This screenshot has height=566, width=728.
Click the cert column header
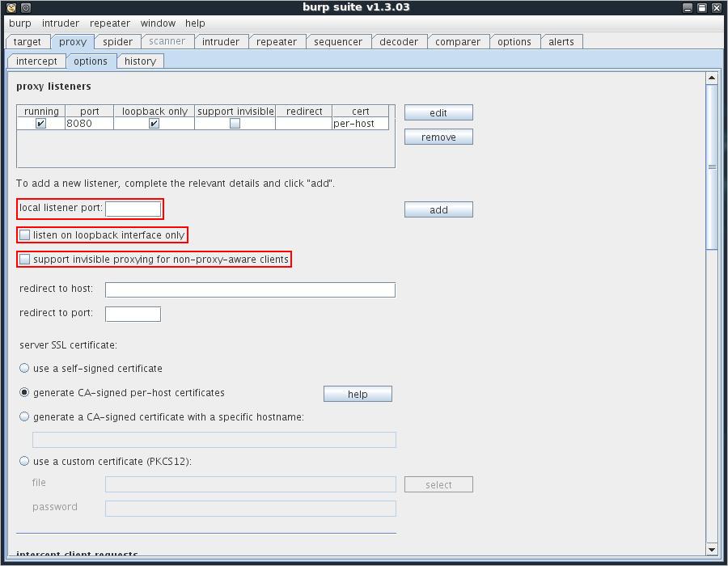pyautogui.click(x=360, y=112)
